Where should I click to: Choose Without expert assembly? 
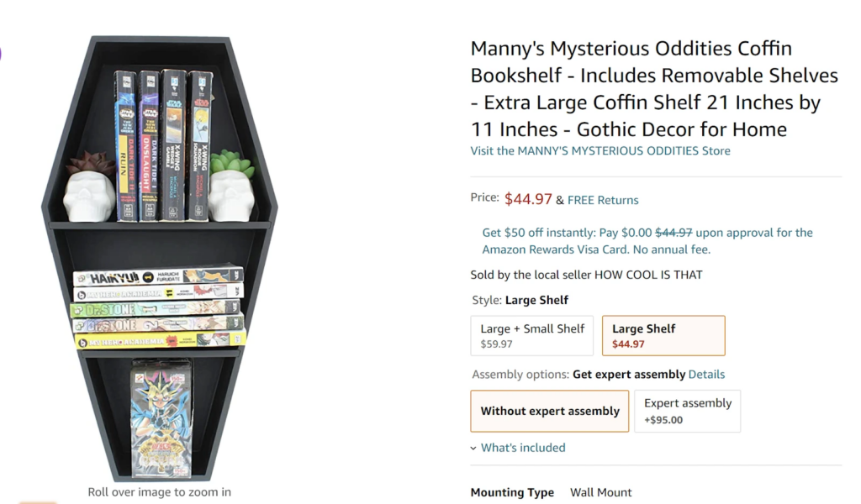point(549,411)
